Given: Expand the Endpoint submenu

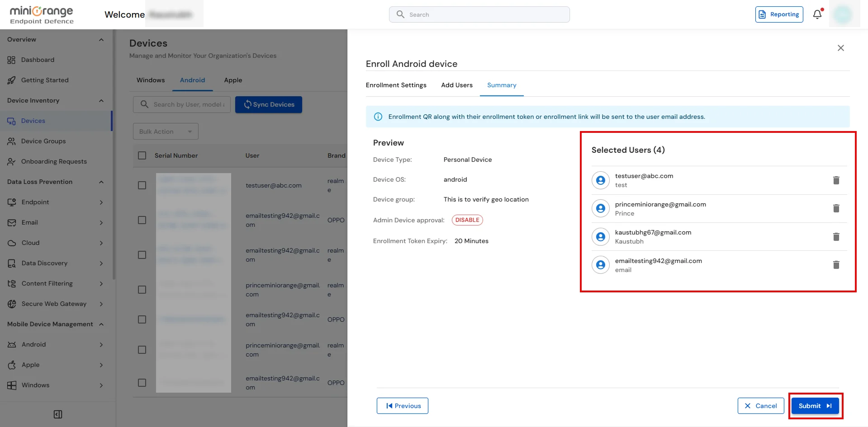Looking at the screenshot, I should 101,202.
